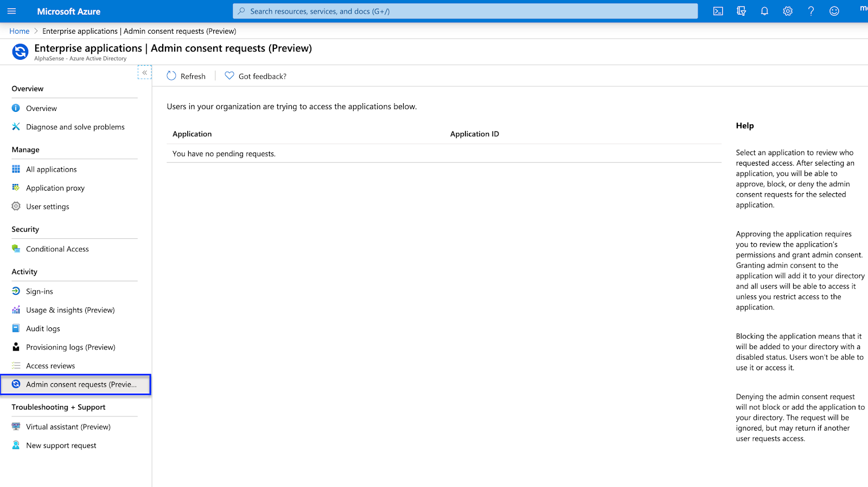This screenshot has height=487, width=868.
Task: Open Diagnose and solve problems
Action: click(75, 127)
